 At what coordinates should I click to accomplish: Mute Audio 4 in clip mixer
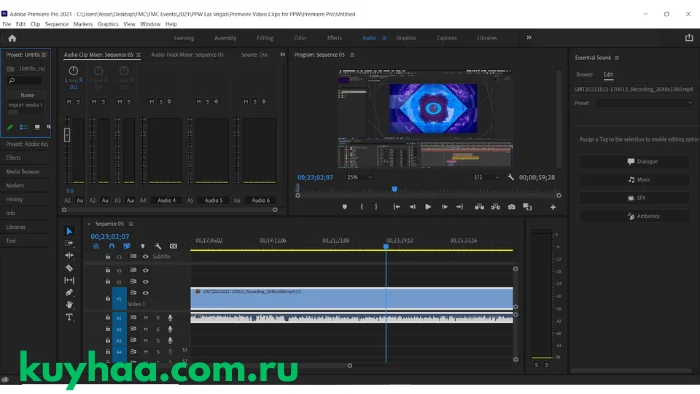click(x=152, y=102)
